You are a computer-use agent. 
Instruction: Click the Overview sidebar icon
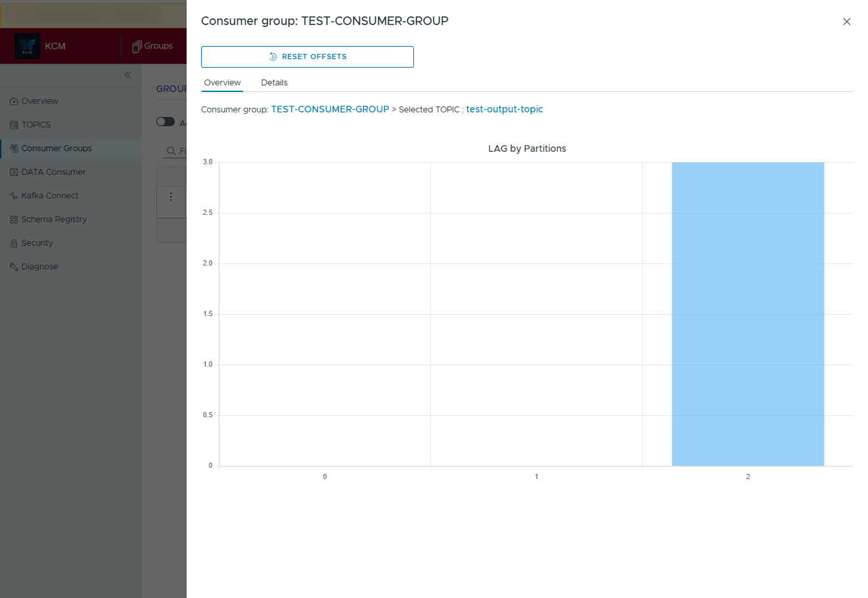coord(14,101)
